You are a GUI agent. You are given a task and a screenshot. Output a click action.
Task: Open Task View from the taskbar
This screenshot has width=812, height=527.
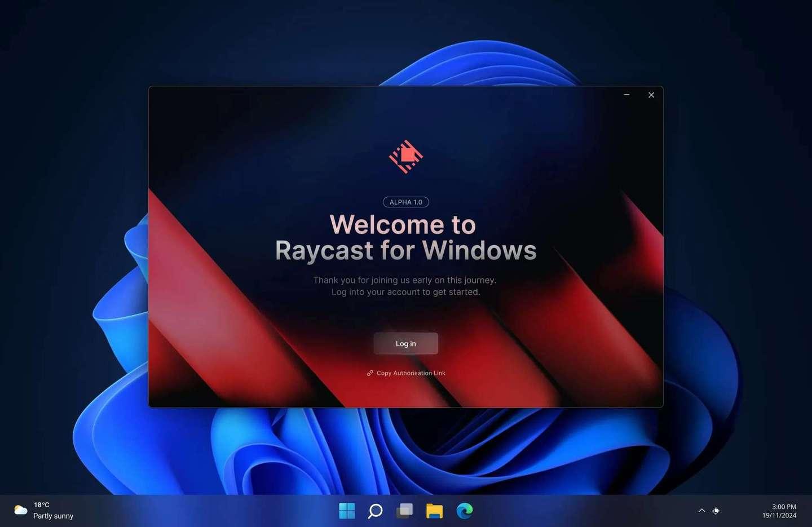(x=404, y=511)
